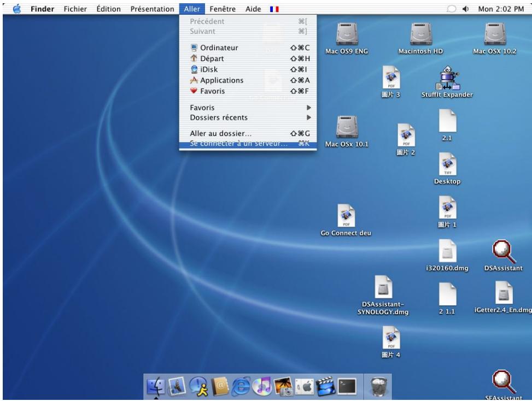532x401 pixels.
Task: Launch iMovie from the Dock
Action: pos(326,386)
